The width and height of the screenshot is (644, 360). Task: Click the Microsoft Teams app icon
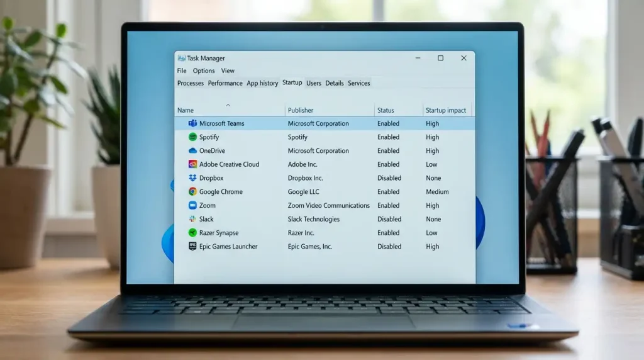point(192,123)
